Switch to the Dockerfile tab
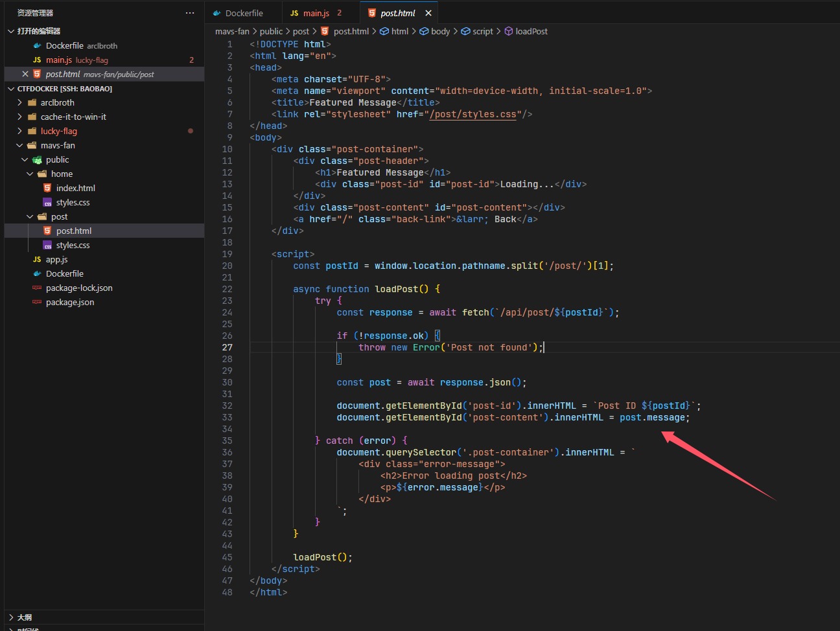This screenshot has height=631, width=840. click(x=244, y=13)
